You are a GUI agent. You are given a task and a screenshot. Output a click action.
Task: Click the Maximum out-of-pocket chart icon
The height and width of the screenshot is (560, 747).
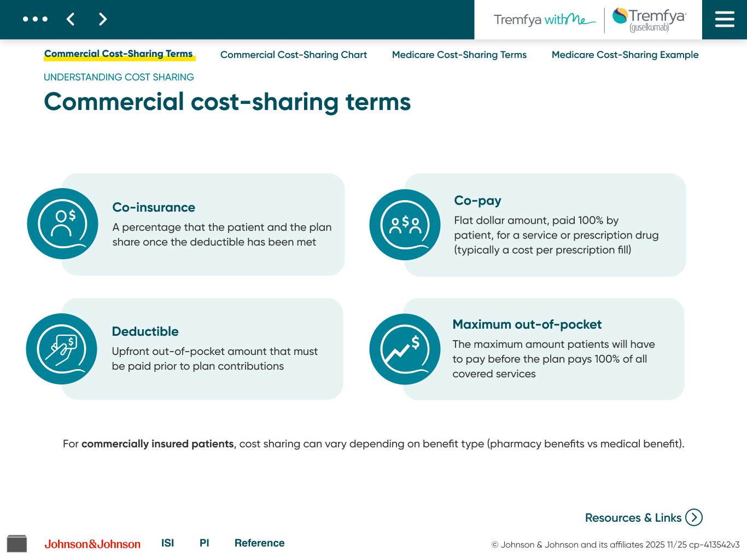click(x=405, y=349)
